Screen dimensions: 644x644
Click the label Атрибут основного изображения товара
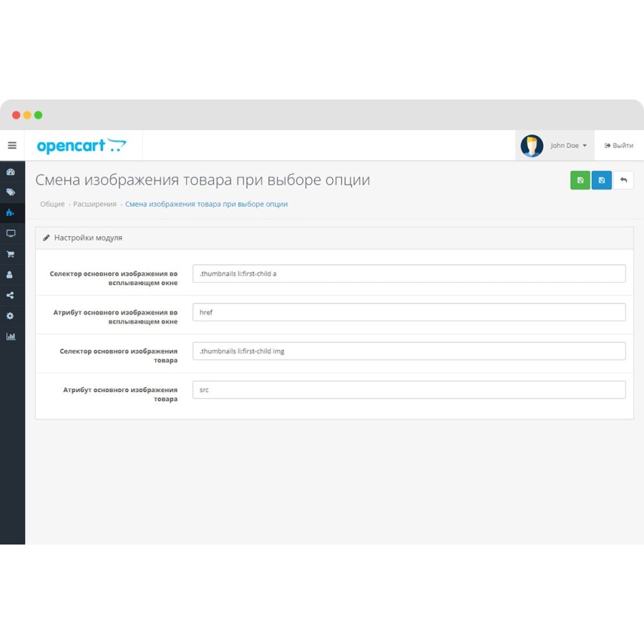coord(120,394)
